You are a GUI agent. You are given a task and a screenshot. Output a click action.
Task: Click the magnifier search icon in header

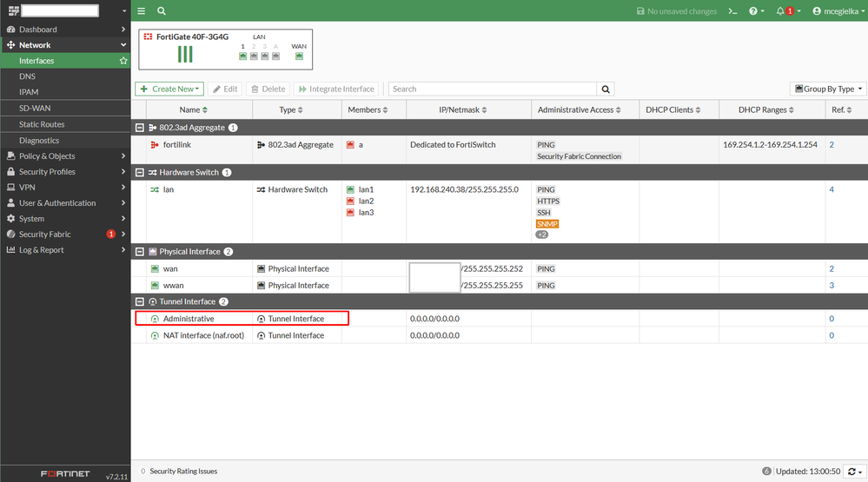click(x=162, y=11)
